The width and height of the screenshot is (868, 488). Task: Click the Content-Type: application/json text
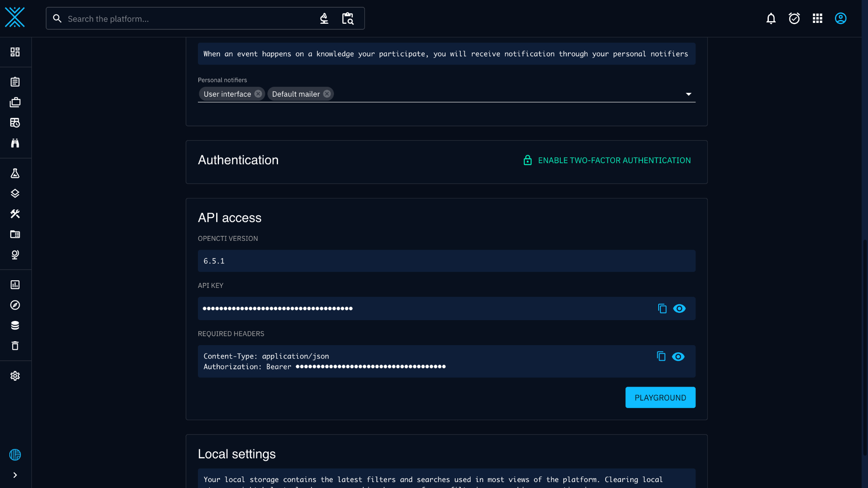tap(266, 356)
